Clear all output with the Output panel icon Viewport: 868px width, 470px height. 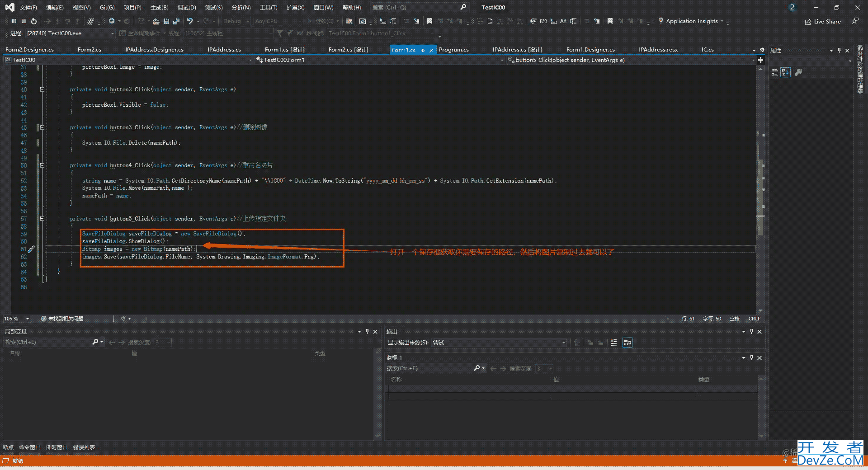[613, 343]
